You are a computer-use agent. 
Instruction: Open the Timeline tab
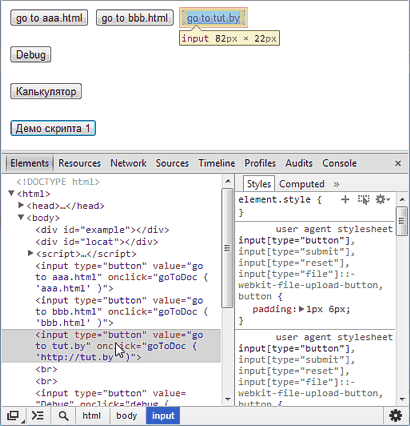pyautogui.click(x=217, y=163)
